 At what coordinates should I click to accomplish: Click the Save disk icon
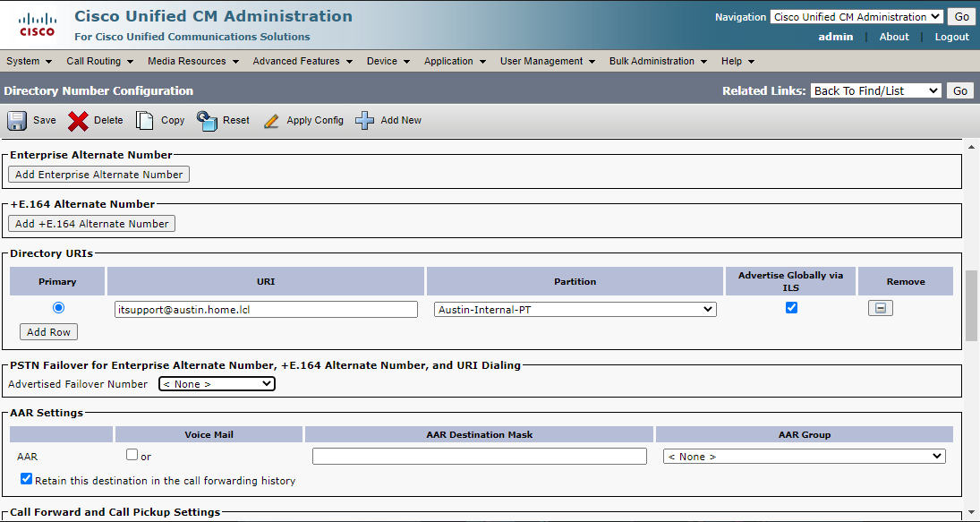[x=17, y=120]
